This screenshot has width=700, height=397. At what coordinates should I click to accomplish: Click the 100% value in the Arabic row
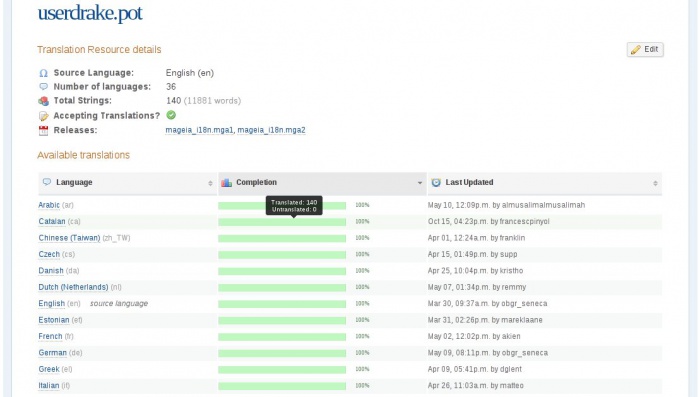362,205
